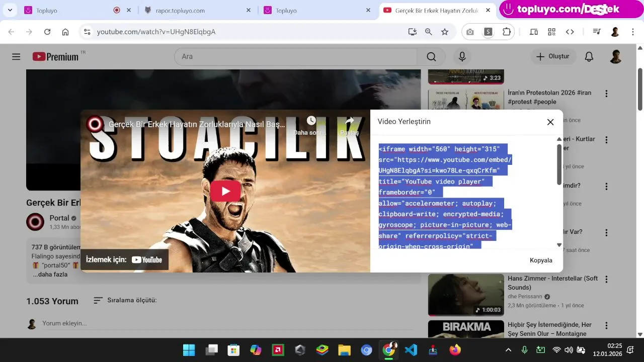Reload the current page
Viewport: 644px width, 362px height.
47,32
